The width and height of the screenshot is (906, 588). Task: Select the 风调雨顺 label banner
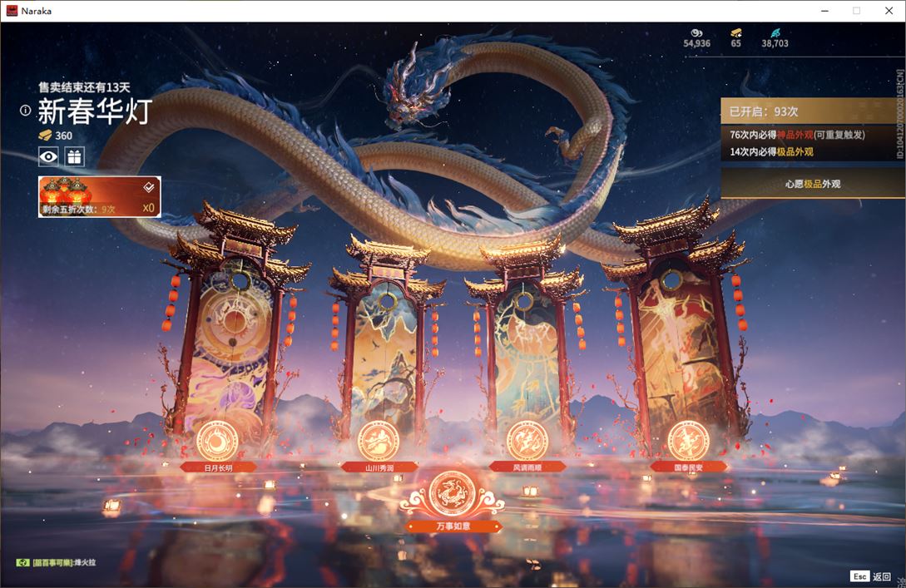point(527,467)
